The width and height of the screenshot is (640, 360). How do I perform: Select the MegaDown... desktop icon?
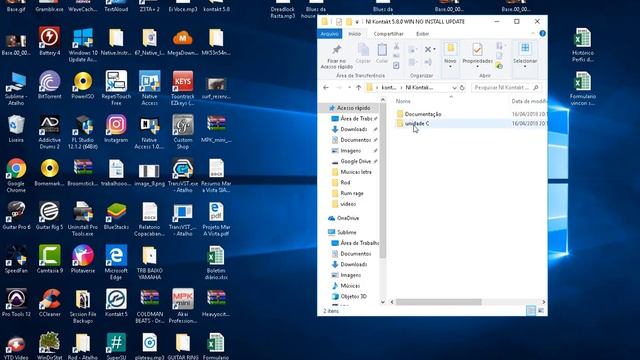(x=183, y=41)
